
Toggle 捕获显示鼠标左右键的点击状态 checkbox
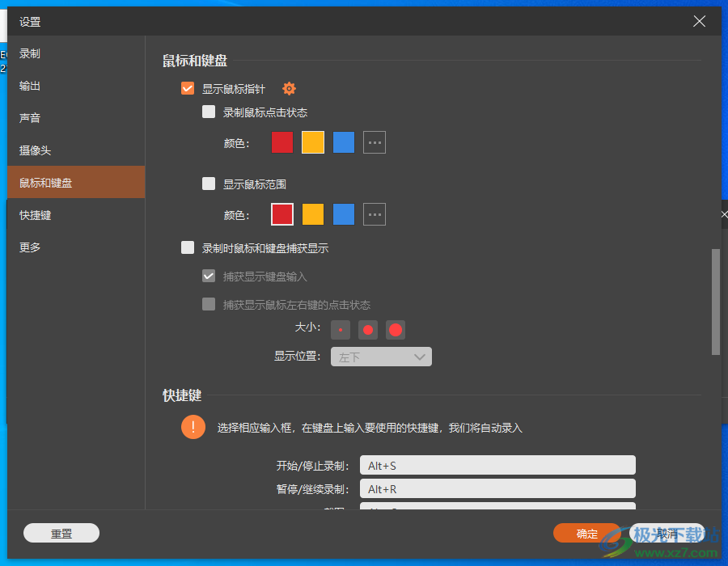coord(209,304)
